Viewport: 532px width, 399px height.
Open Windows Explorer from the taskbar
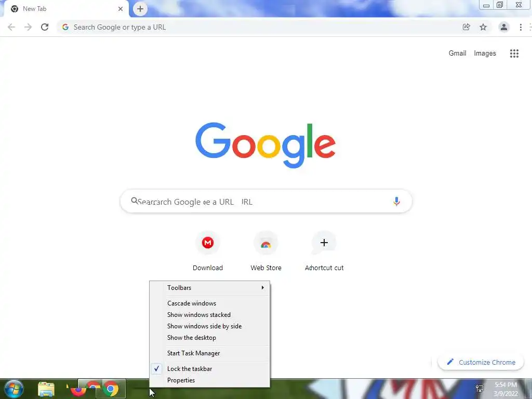point(46,389)
